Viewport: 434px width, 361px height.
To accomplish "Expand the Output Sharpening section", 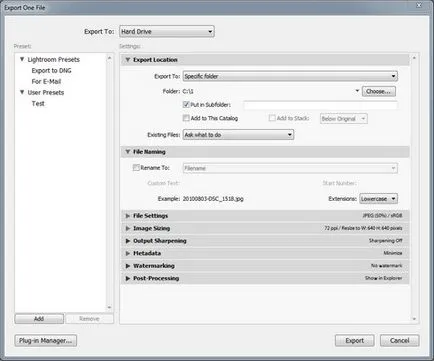I will tap(127, 241).
